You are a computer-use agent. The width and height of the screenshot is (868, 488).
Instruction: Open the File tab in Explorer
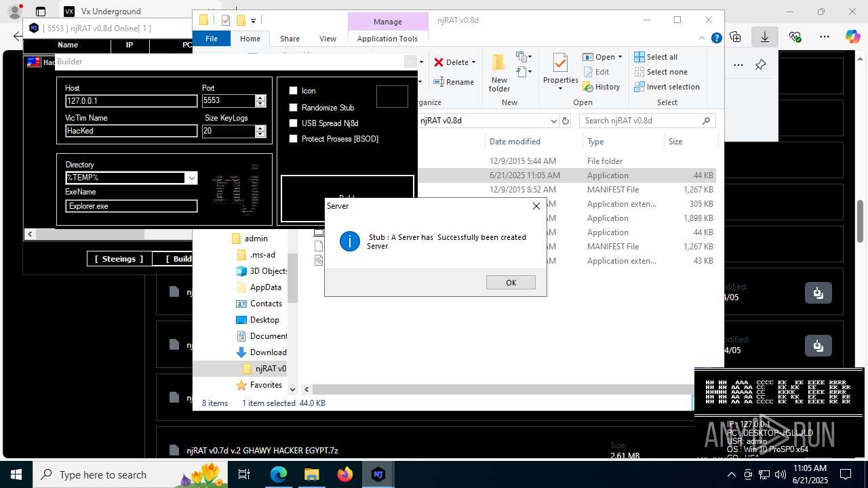pyautogui.click(x=212, y=39)
